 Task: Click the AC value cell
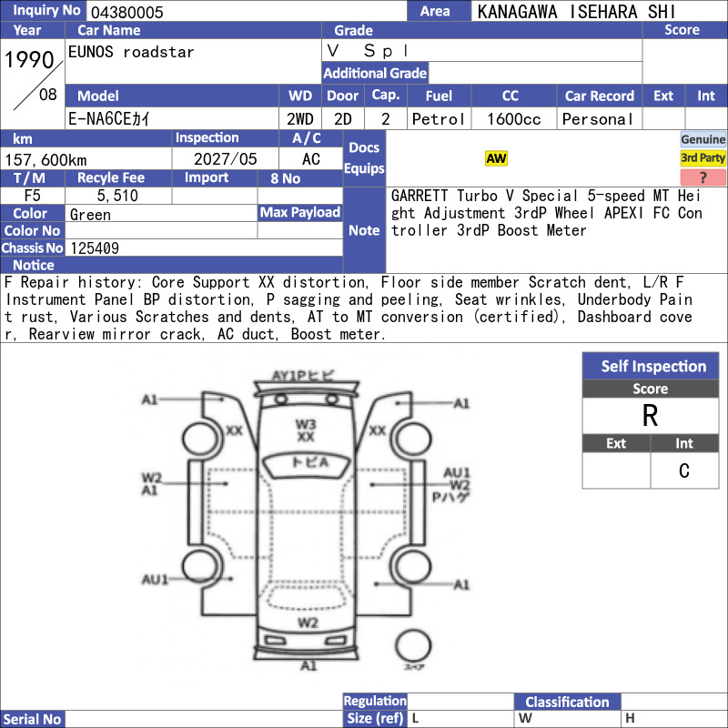(310, 159)
